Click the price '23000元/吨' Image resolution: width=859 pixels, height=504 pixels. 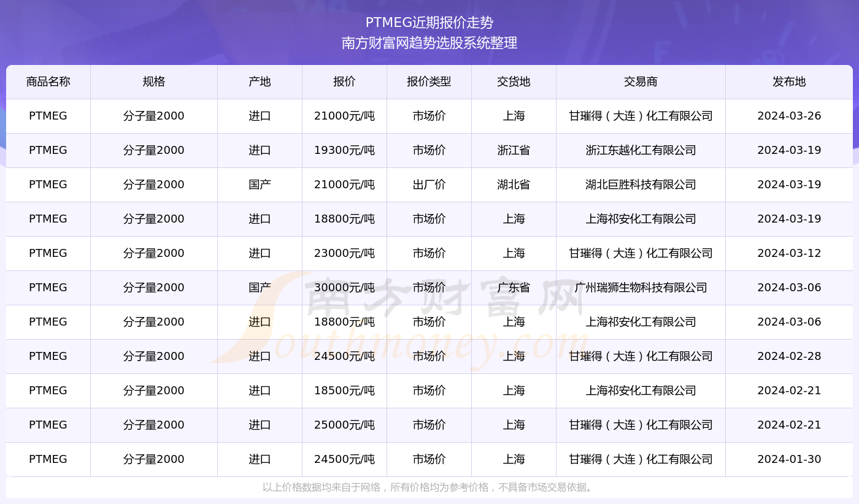pos(344,253)
